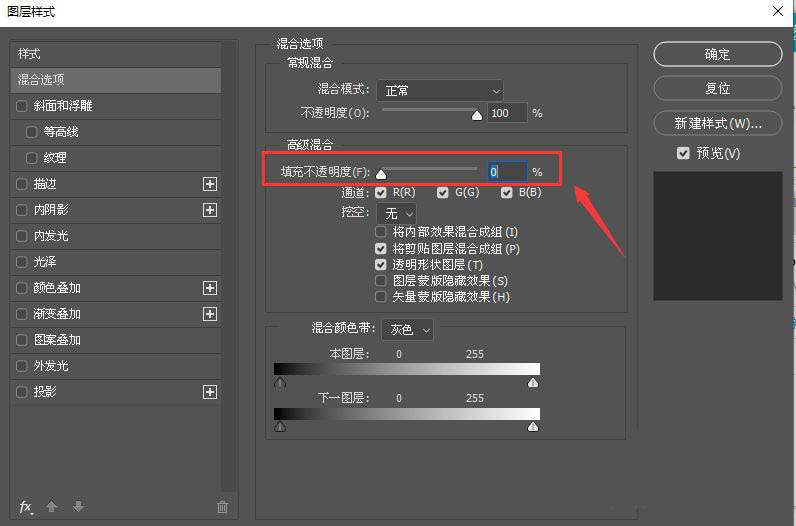Check 图层蒙版隐藏效果(S)
796x526 pixels.
[x=381, y=281]
